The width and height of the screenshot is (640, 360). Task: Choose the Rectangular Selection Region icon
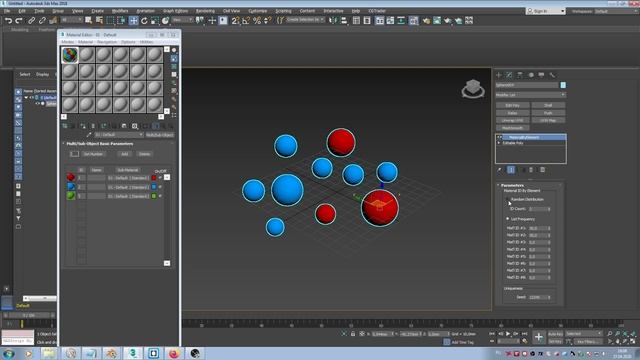110,20
